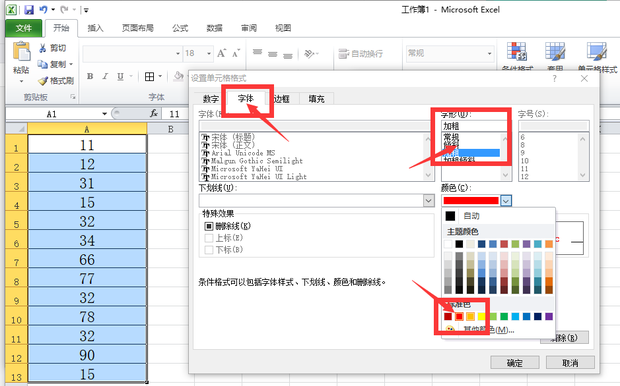Screen dimensions: 620x386
Task: Click the Format Painter (格式刷) brush
Action: pyautogui.click(x=43, y=81)
